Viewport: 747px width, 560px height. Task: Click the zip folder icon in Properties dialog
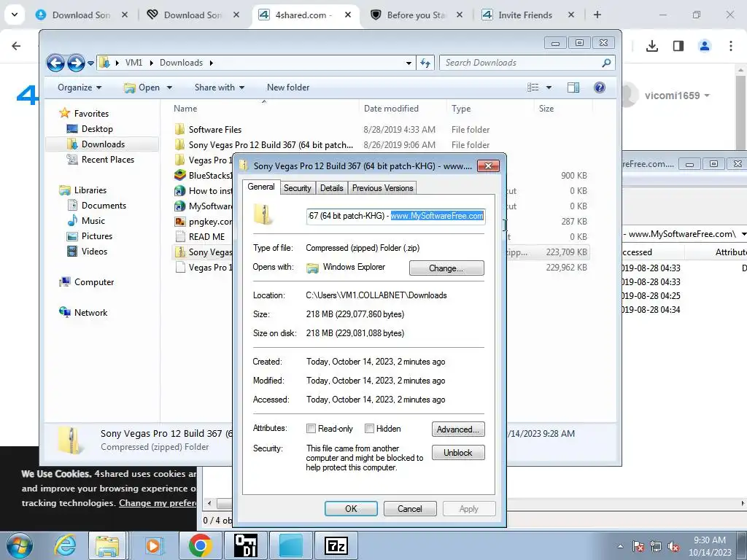(263, 215)
